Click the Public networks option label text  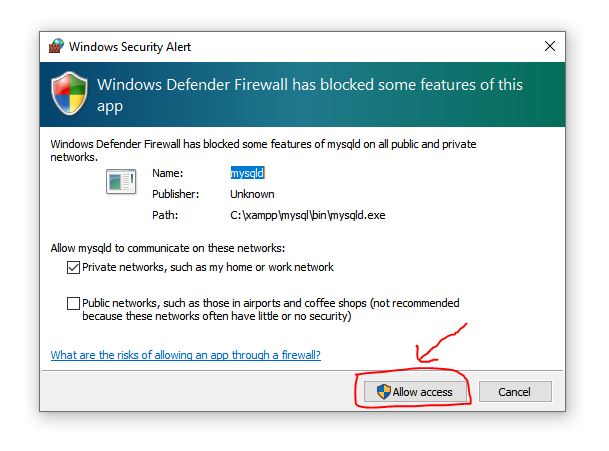[270, 309]
